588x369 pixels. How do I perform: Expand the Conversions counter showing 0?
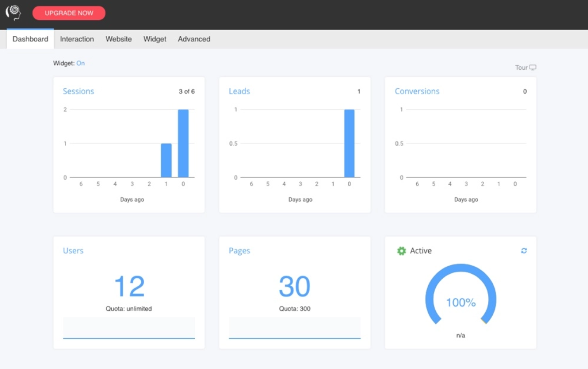524,91
